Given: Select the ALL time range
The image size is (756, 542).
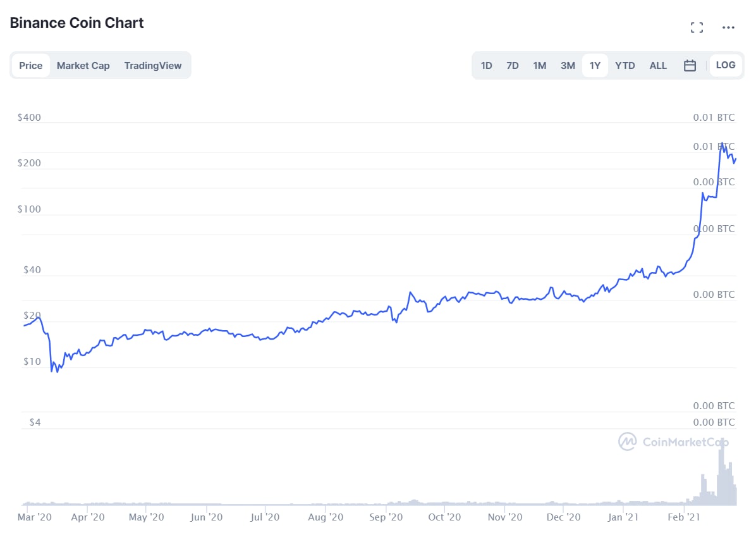Looking at the screenshot, I should pos(657,66).
